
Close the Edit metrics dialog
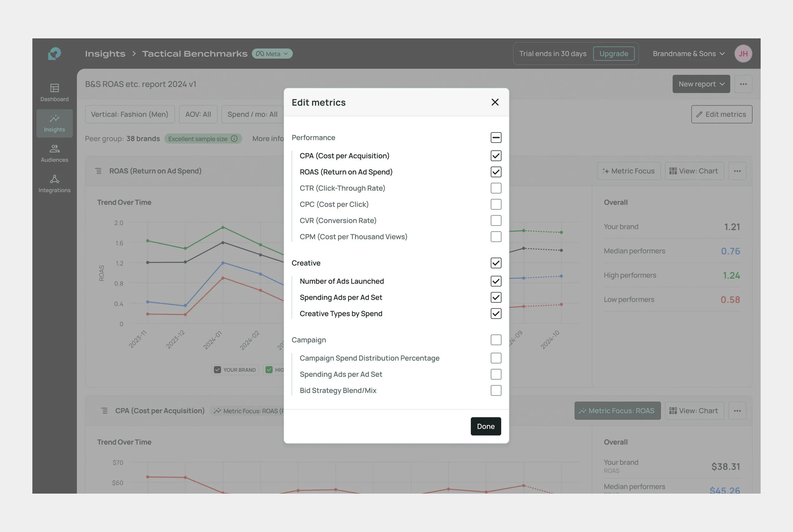pyautogui.click(x=495, y=102)
